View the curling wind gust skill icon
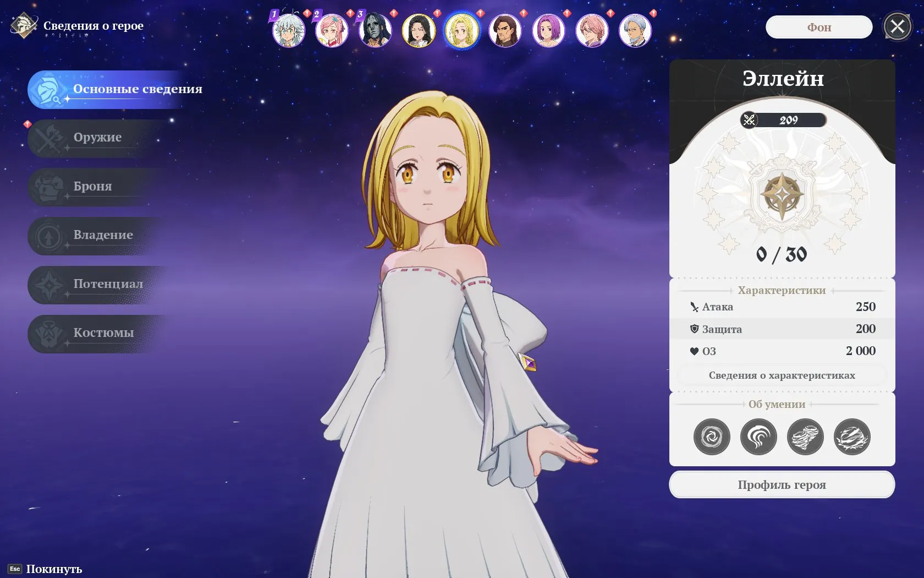The height and width of the screenshot is (578, 924). click(x=758, y=437)
